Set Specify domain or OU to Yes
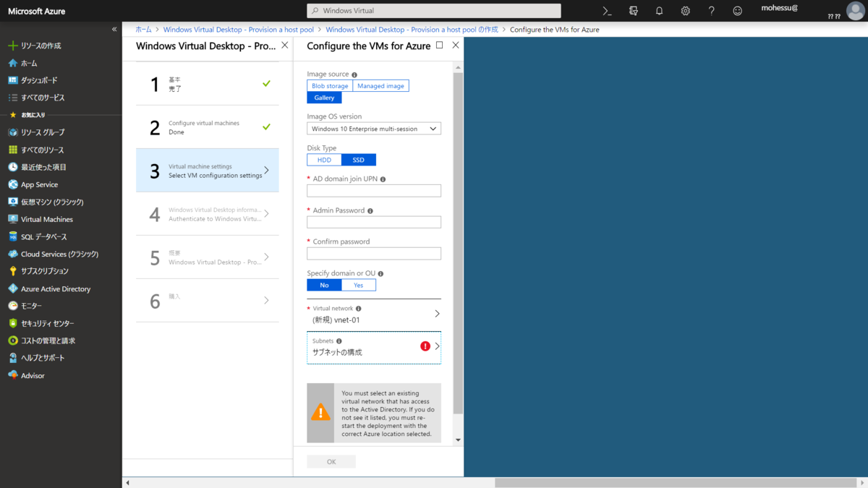The width and height of the screenshot is (868, 488). click(x=359, y=285)
